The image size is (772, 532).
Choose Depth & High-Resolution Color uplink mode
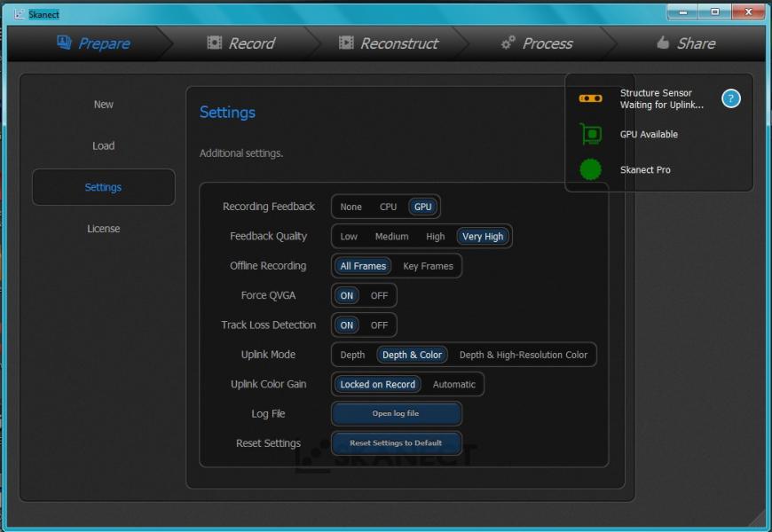tap(525, 354)
